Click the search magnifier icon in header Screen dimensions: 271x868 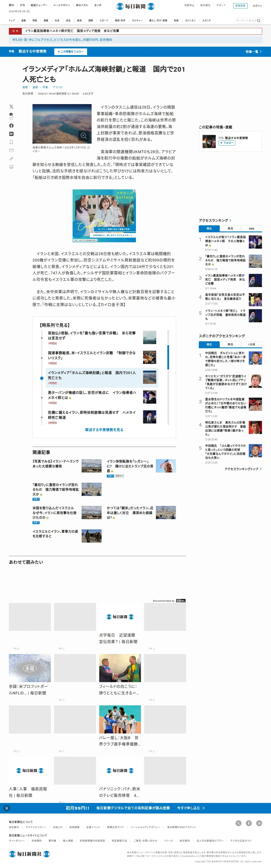[259, 20]
